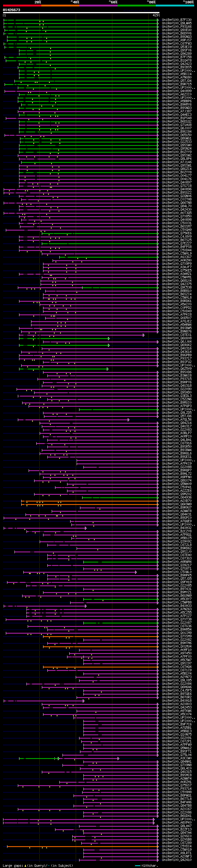Select hit UniRef100_B4XH32
The width and height of the screenshot is (197, 868).
tap(177, 528)
